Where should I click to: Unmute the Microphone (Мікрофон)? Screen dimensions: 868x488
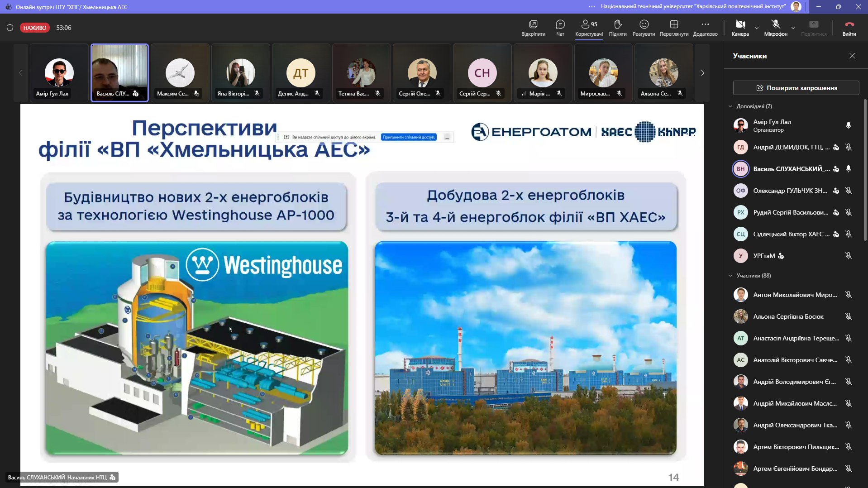pos(775,27)
